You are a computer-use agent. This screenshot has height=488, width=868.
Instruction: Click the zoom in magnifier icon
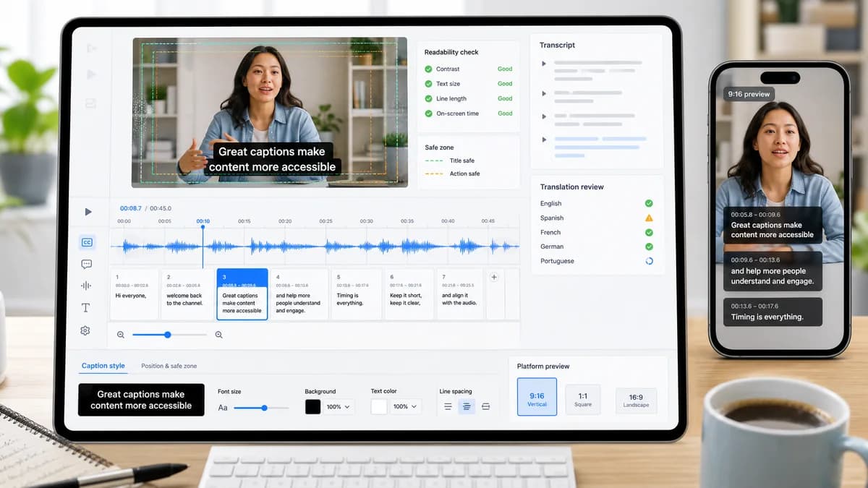click(x=218, y=335)
